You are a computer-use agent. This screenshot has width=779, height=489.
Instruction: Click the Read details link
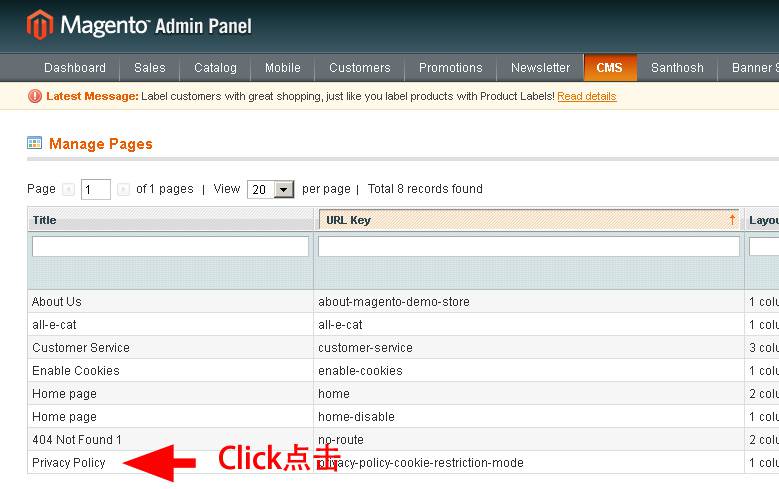(586, 97)
